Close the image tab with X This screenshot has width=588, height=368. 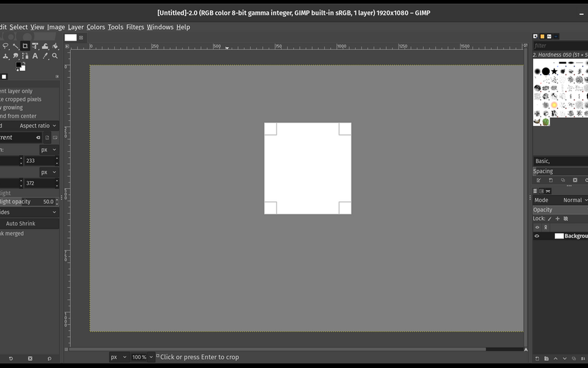[x=81, y=38]
